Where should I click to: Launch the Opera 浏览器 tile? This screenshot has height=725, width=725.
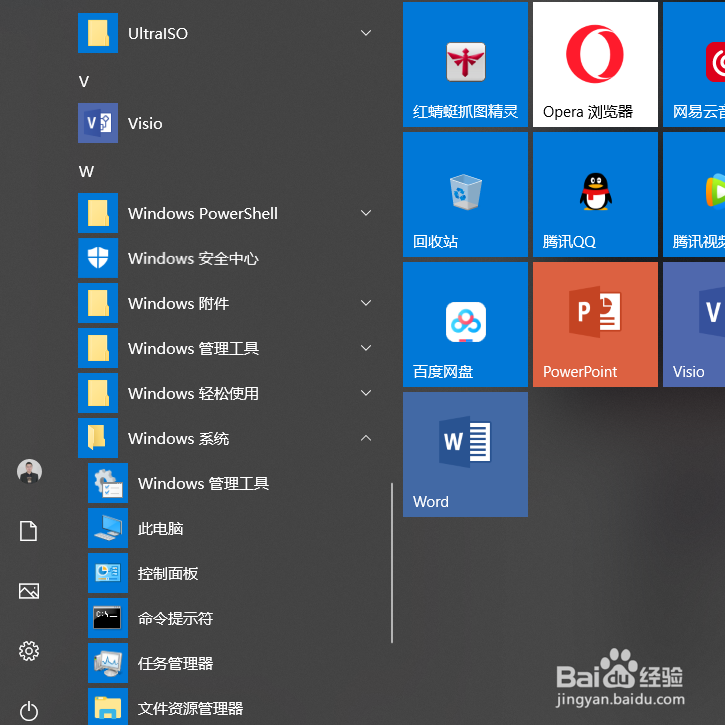pyautogui.click(x=595, y=64)
